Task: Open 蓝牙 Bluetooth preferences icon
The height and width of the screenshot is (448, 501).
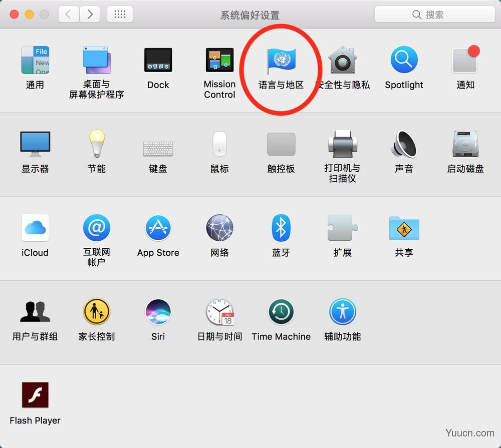Action: coord(281,228)
